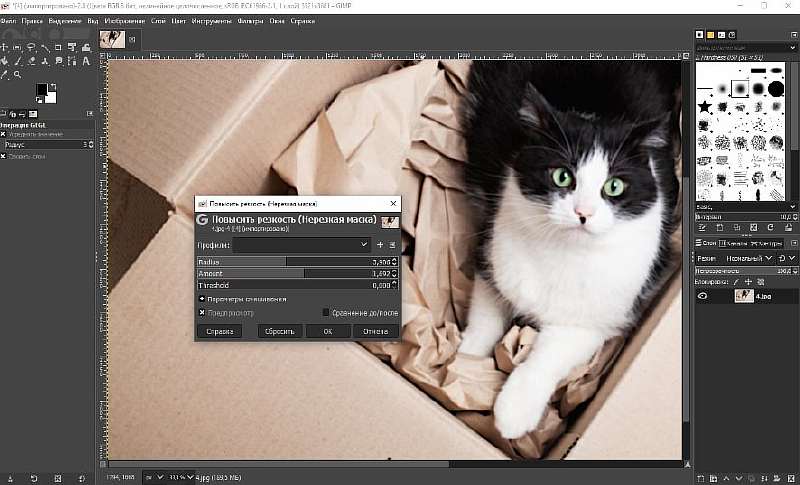Image resolution: width=800 pixels, height=485 pixels.
Task: Click the Help button in dialog
Action: (x=219, y=331)
